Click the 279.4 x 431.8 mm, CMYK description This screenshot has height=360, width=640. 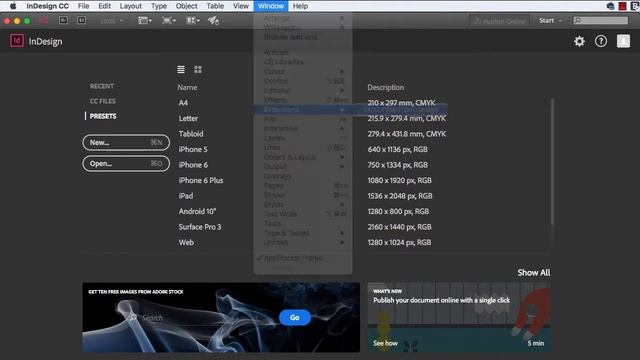pos(407,134)
